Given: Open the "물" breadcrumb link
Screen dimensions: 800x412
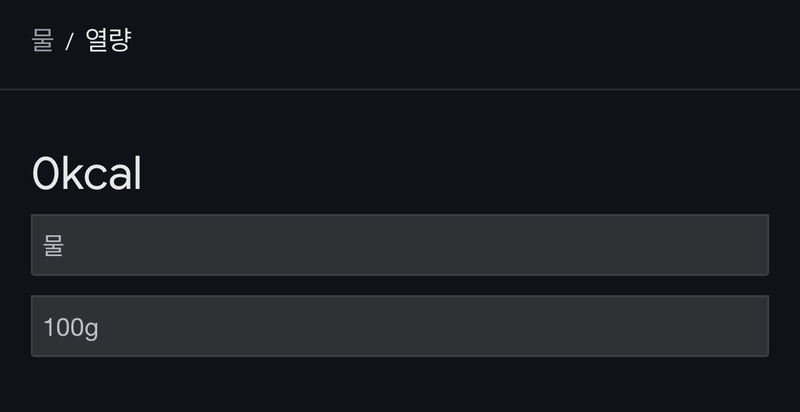Looking at the screenshot, I should point(43,40).
